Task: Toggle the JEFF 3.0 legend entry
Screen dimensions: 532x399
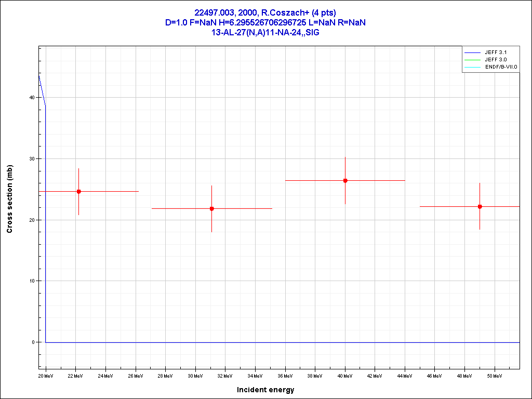Action: tap(496, 60)
